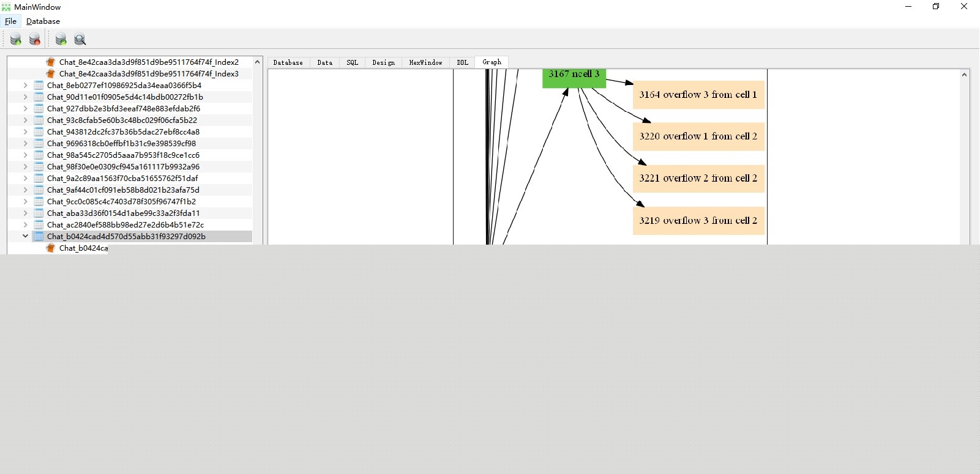Click table icon of Chat_9af44c01cf091eb58b8d021b23afa75d
Image resolution: width=980 pixels, height=474 pixels.
(39, 190)
